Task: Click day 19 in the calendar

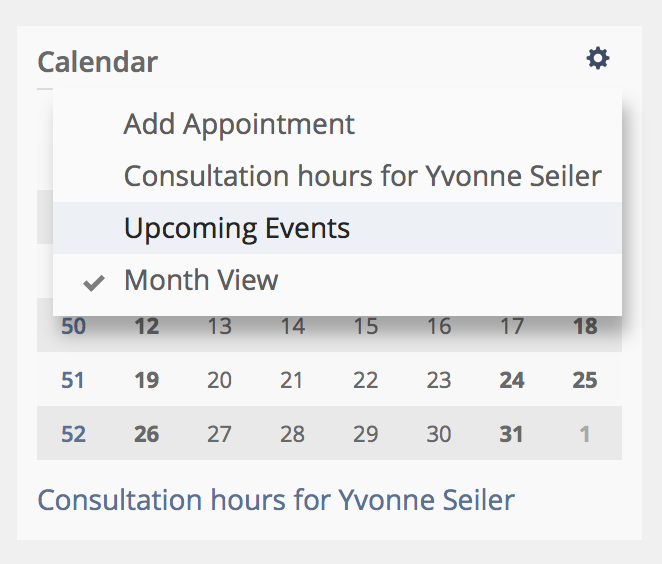Action: (x=147, y=381)
